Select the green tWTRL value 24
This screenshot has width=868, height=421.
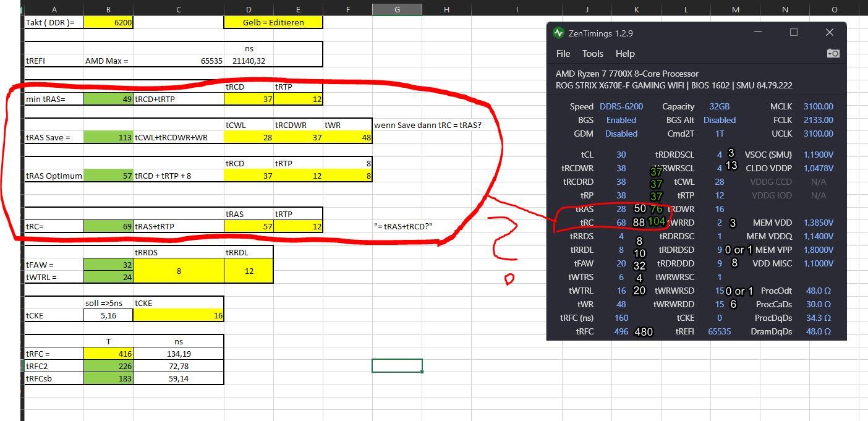(x=108, y=277)
